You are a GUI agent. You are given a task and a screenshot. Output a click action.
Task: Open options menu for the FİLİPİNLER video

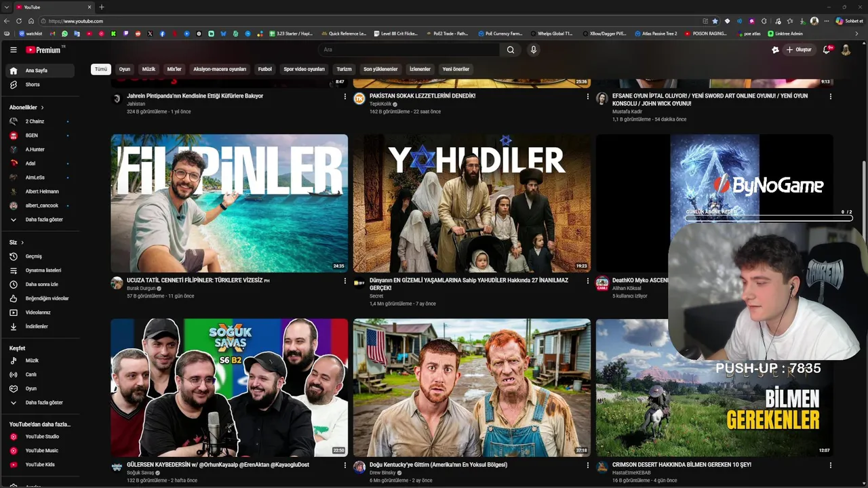point(345,281)
